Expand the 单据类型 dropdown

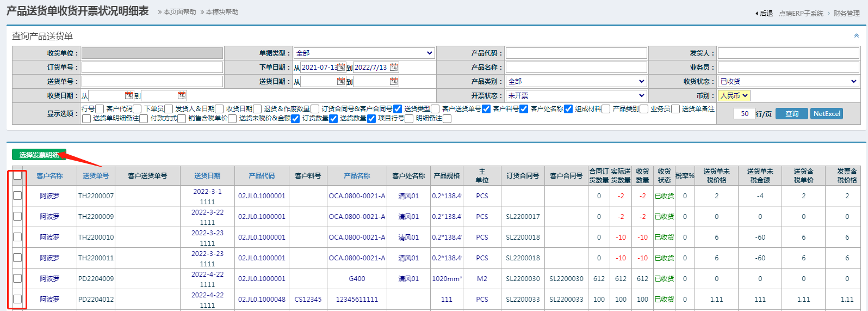(364, 53)
